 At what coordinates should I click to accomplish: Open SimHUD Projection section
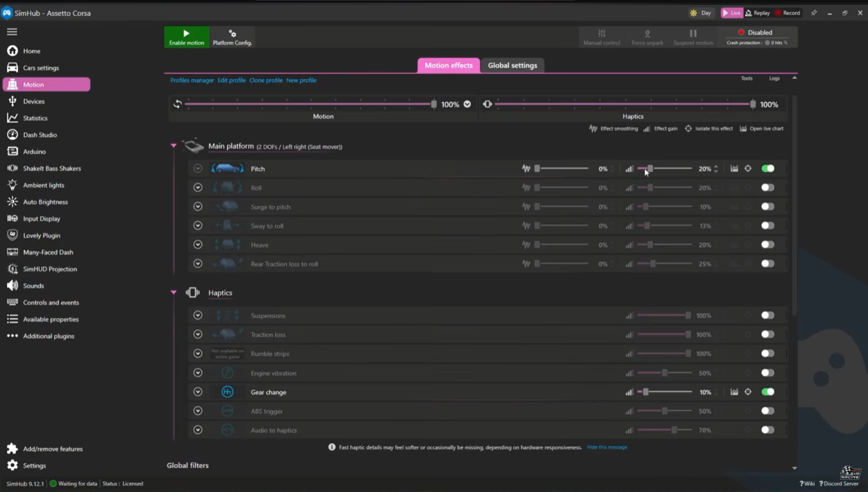(x=49, y=269)
